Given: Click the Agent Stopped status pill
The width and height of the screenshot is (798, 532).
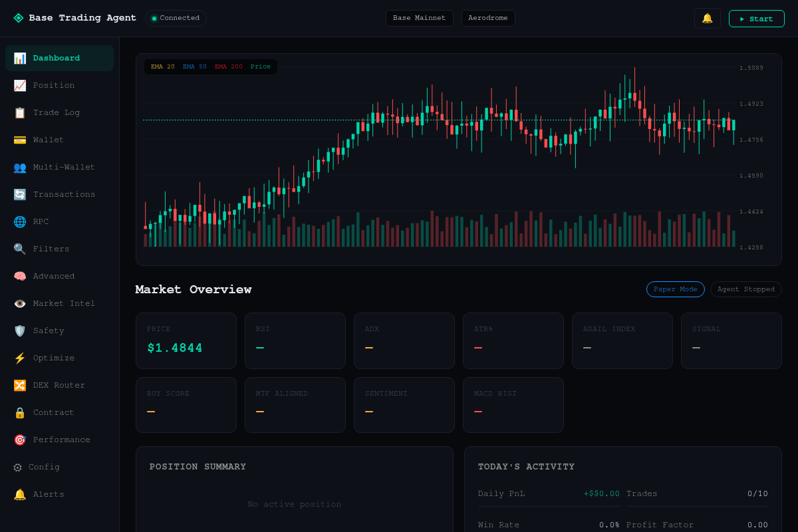Looking at the screenshot, I should (x=746, y=289).
